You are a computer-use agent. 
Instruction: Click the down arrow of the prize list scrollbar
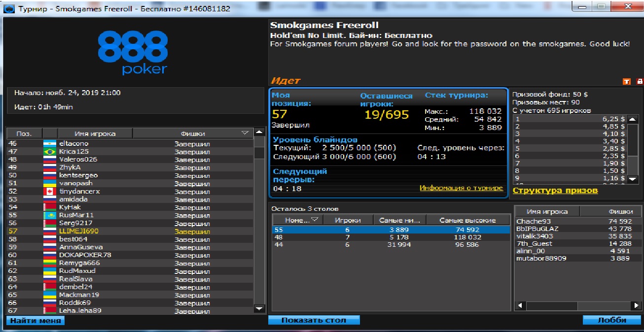pos(633,179)
